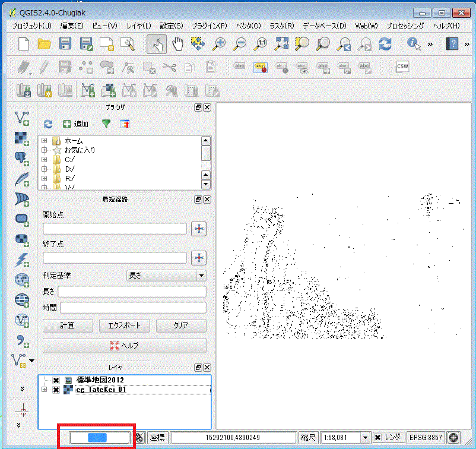Click the Add PostGIS Layer elephant icon
Viewport: 476px width, 449px height.
tap(22, 158)
